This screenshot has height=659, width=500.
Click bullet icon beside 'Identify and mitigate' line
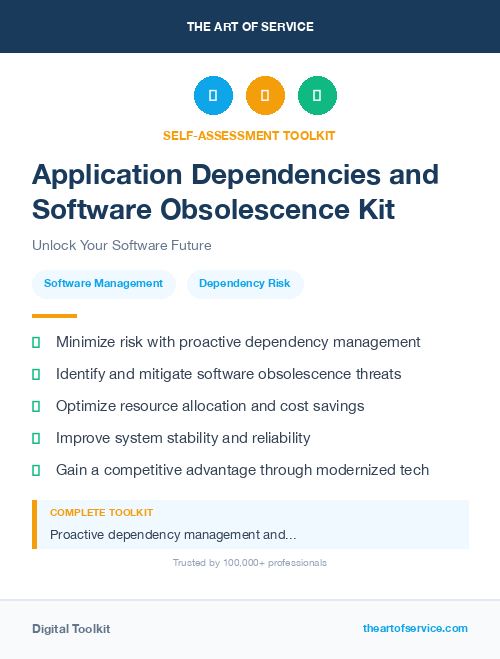pyautogui.click(x=36, y=374)
